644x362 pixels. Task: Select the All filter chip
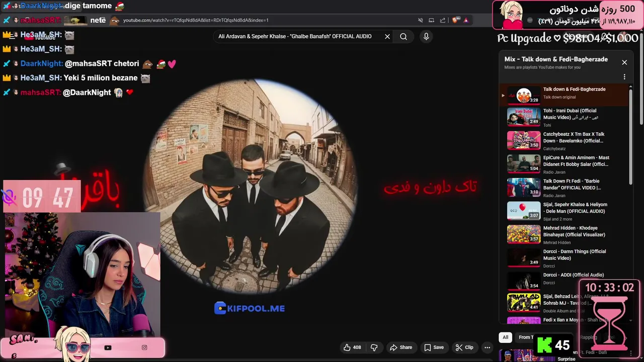(505, 337)
